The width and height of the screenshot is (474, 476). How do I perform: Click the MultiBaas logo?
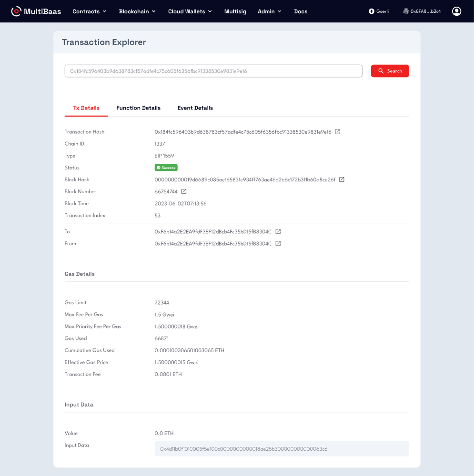[36, 11]
